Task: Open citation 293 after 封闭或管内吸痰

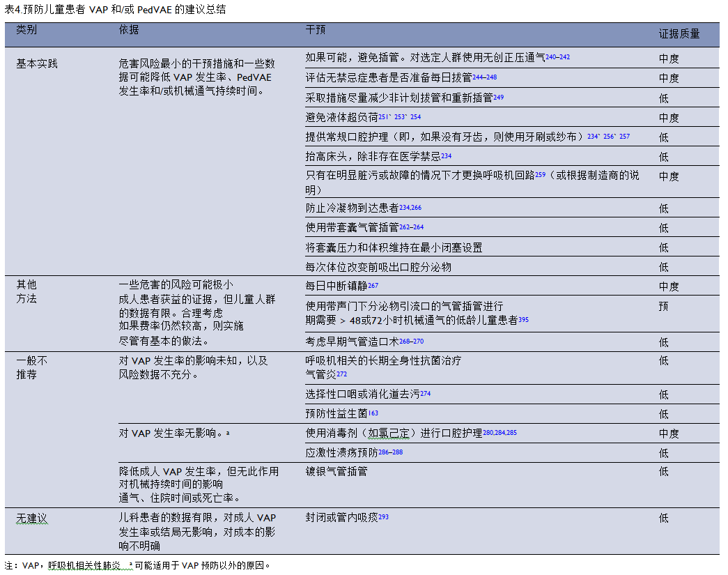Action: tap(383, 517)
